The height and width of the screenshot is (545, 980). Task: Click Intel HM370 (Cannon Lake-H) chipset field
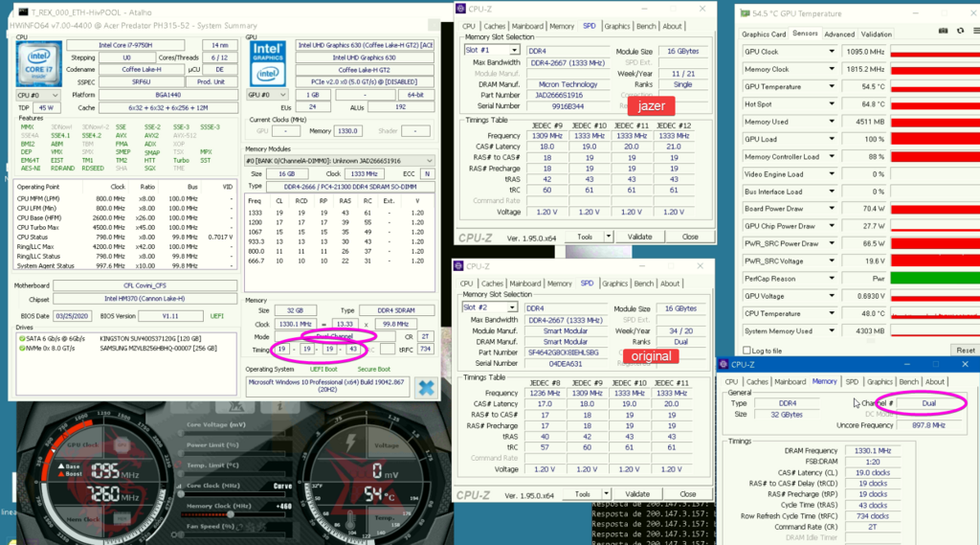click(x=145, y=299)
